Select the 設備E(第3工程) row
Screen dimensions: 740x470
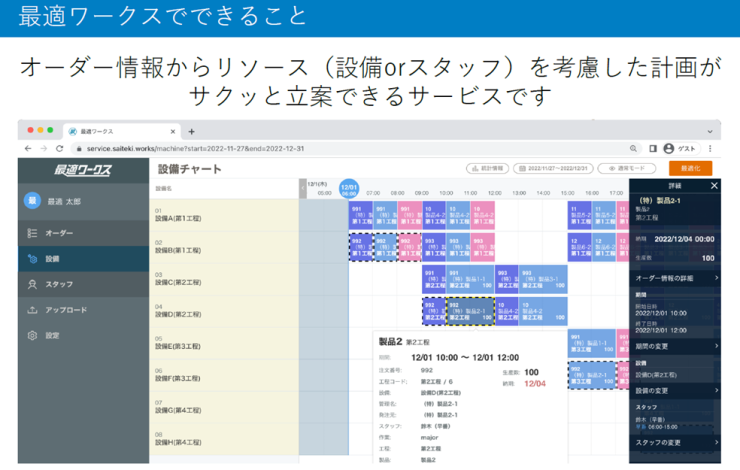(224, 344)
